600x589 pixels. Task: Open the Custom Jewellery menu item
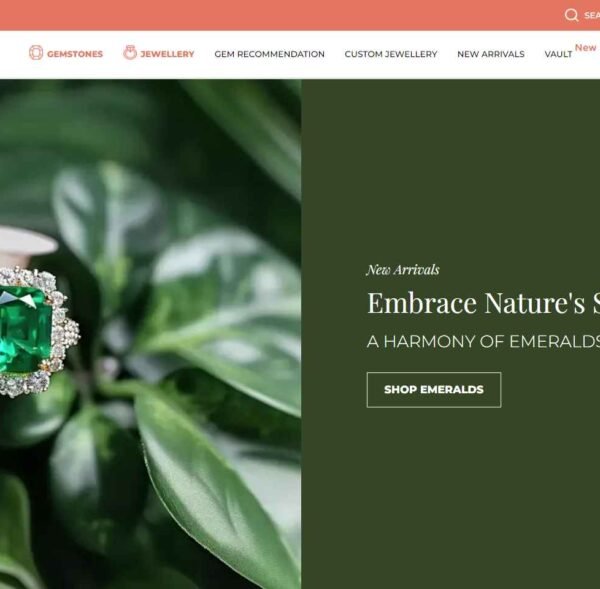coord(391,54)
